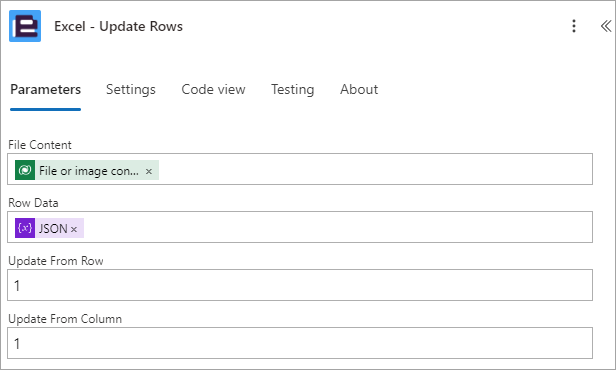616x370 pixels.
Task: Click inside the Row Data field
Action: coord(300,227)
